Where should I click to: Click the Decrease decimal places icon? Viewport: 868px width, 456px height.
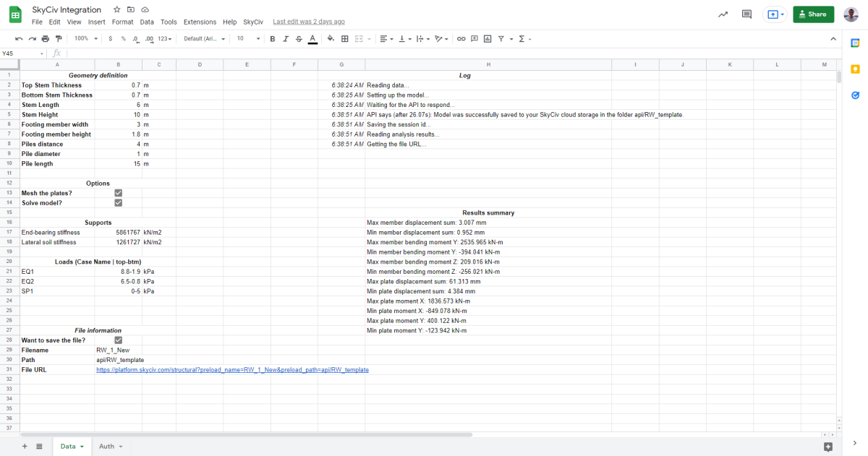135,39
